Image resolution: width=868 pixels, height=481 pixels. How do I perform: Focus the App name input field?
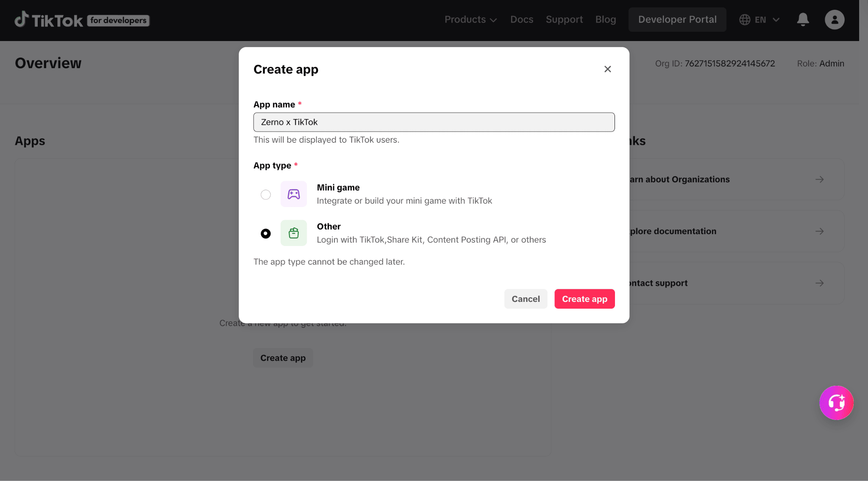434,122
